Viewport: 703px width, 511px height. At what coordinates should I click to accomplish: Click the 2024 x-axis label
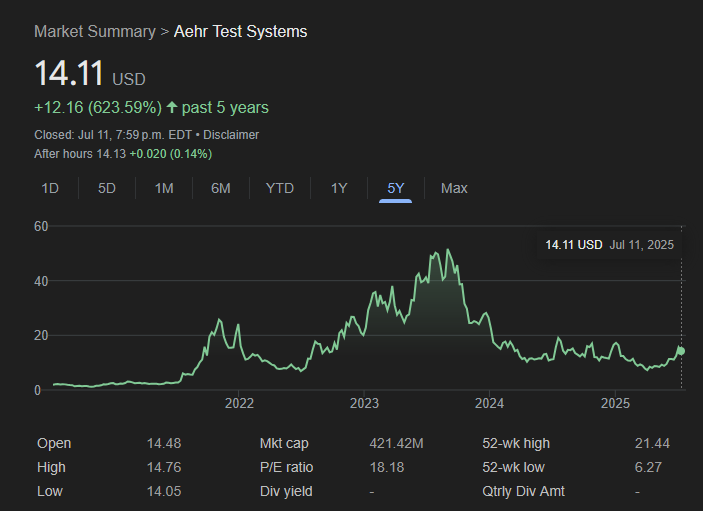(489, 403)
